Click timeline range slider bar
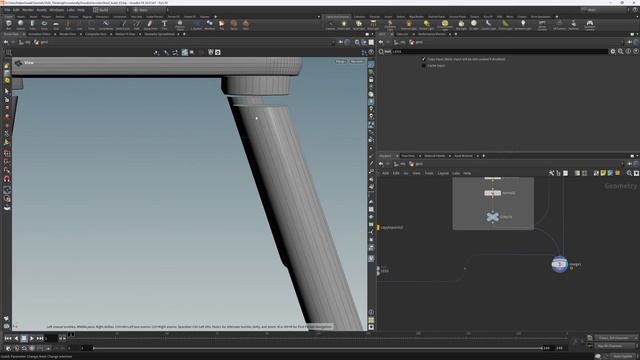Screen dimensions: 640x360 coord(318,348)
